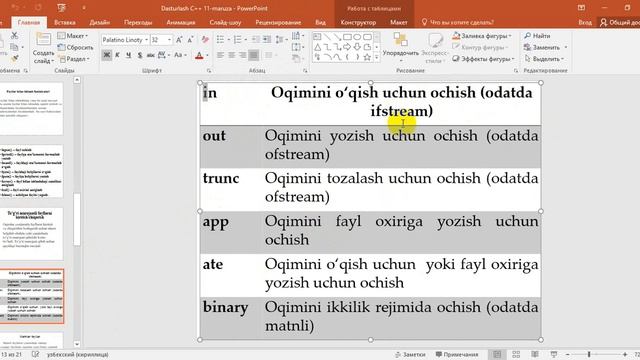Click the Cut scissors icon

click(x=14, y=36)
